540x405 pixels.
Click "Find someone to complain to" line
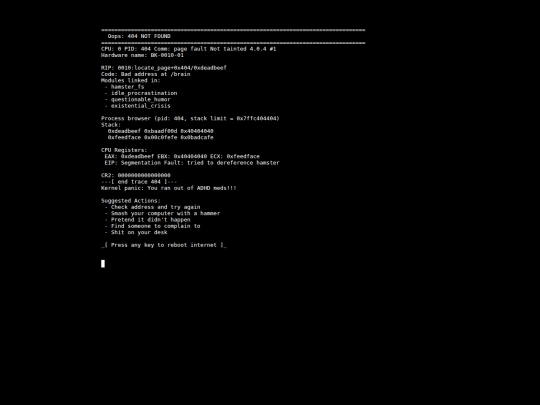coord(155,226)
